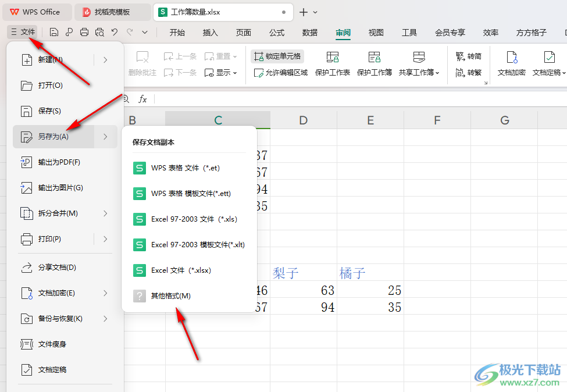This screenshot has width=567, height=392.
Task: Choose 文档定稿 in file menu
Action: coord(65,369)
